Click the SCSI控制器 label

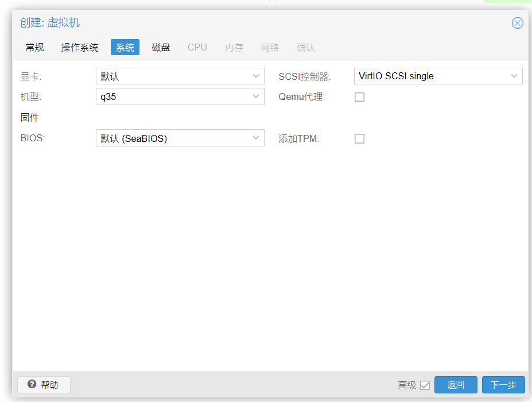(304, 77)
